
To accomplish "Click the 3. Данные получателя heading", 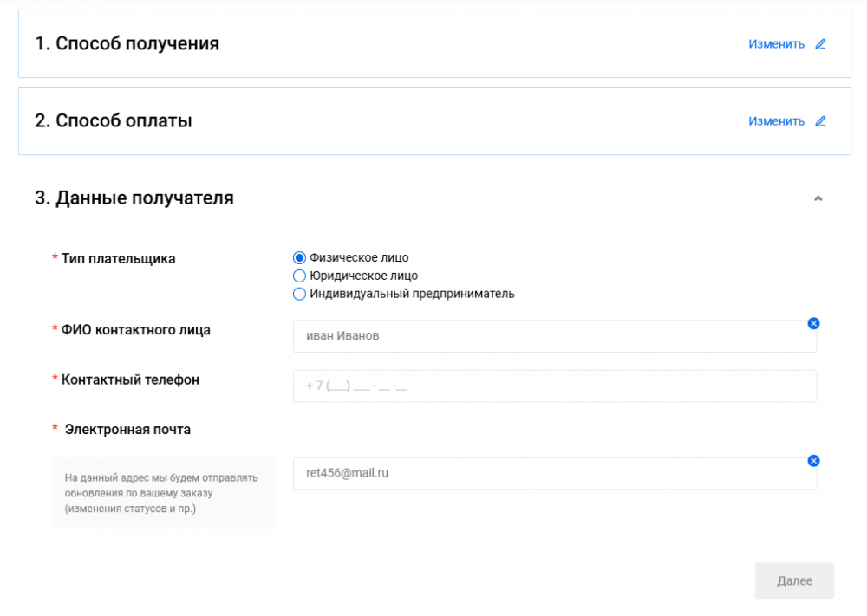I will [x=134, y=198].
